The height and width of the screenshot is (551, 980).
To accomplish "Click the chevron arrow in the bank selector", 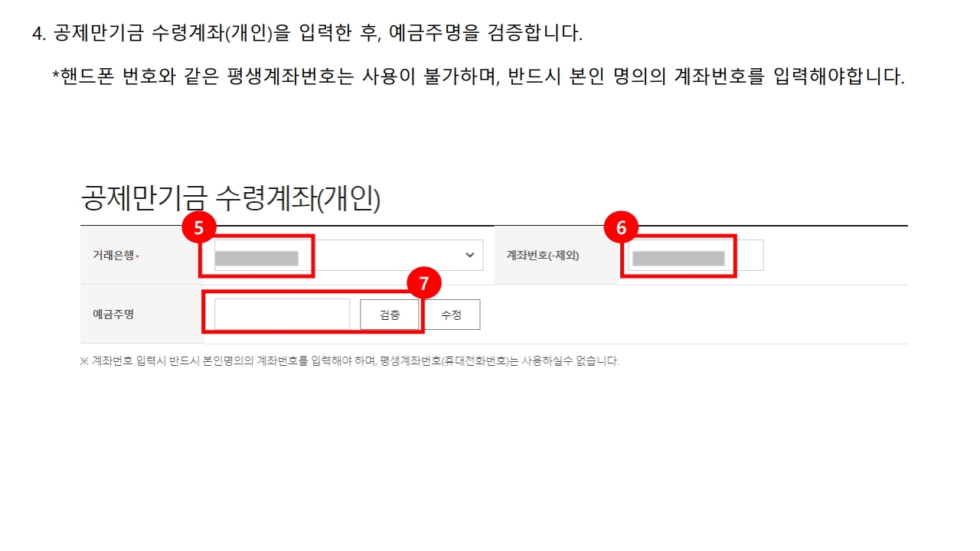I will (470, 256).
